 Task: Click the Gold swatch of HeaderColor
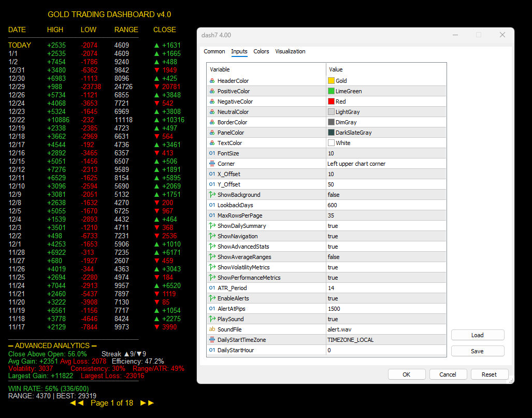[331, 81]
